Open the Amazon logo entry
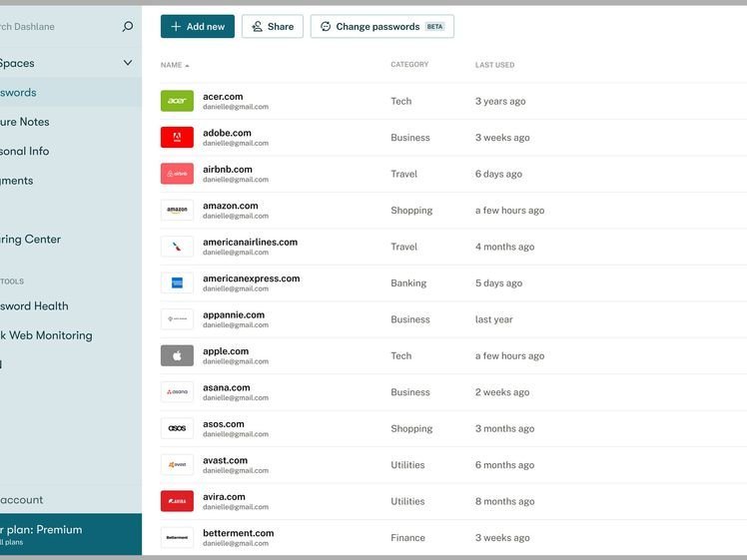 tap(177, 211)
